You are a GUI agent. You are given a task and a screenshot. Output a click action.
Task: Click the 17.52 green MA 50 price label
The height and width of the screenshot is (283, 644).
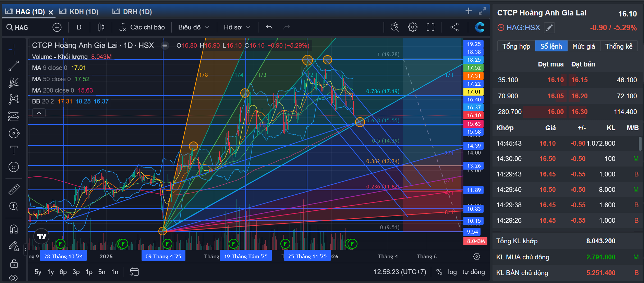pos(474,68)
